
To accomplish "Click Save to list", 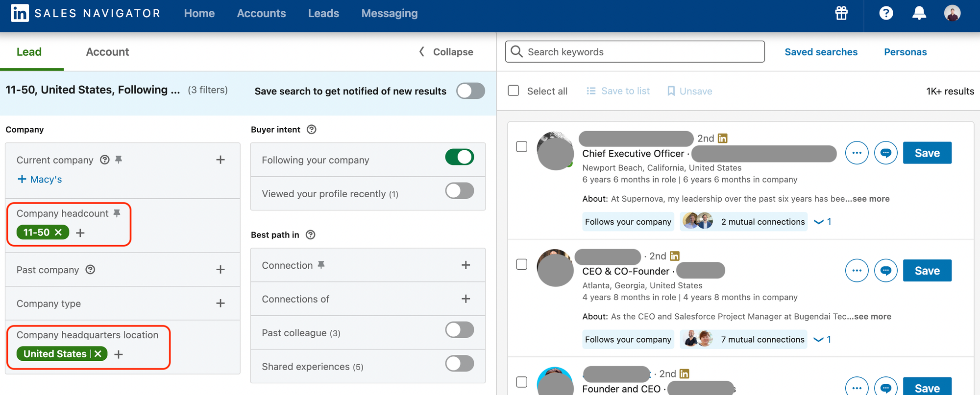I will click(x=618, y=91).
